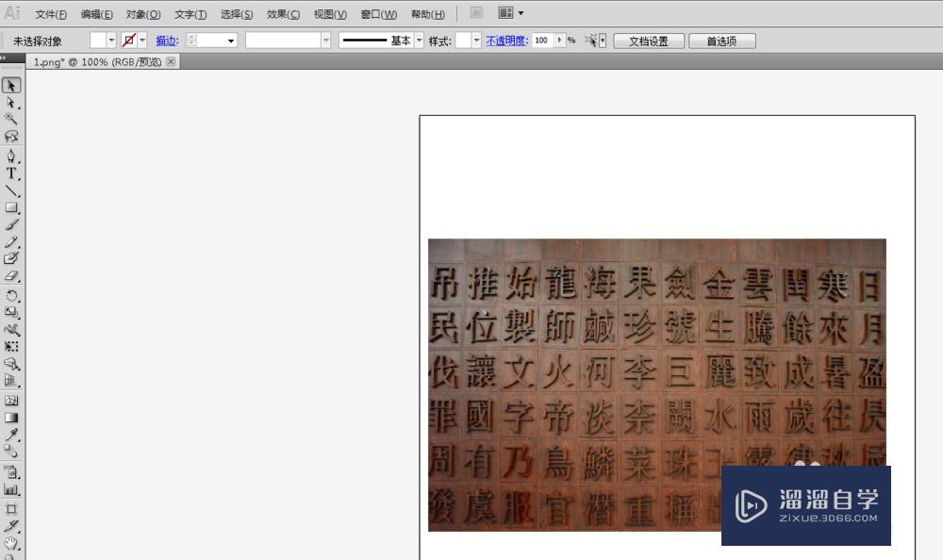Open the brush definition dropdown showing 基本

pos(420,40)
